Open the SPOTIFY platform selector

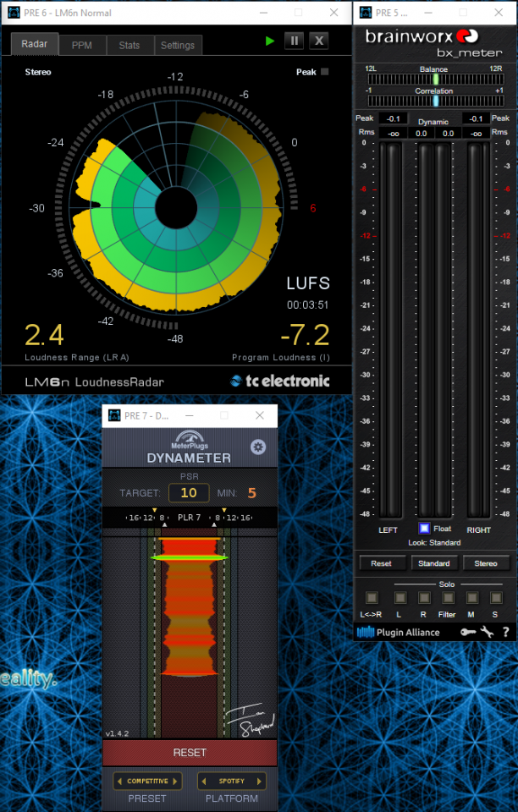pyautogui.click(x=232, y=781)
